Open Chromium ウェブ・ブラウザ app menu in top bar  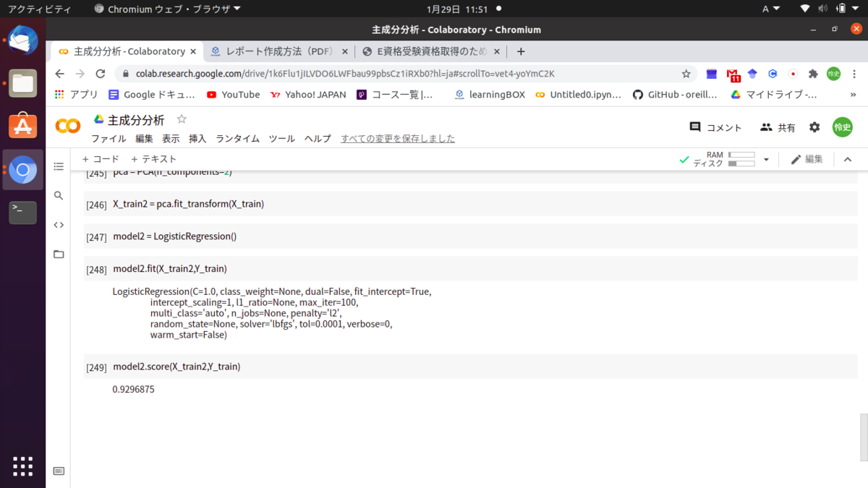(167, 9)
